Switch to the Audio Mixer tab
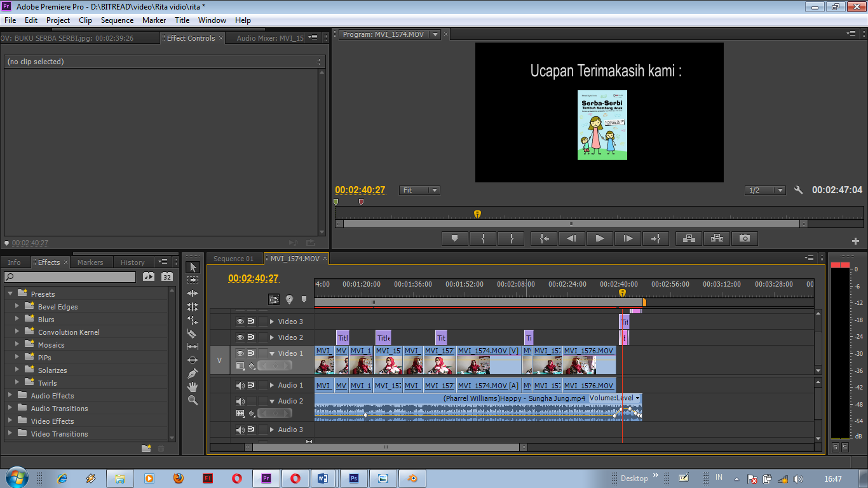Screen dimensions: 868x488 pos(270,38)
